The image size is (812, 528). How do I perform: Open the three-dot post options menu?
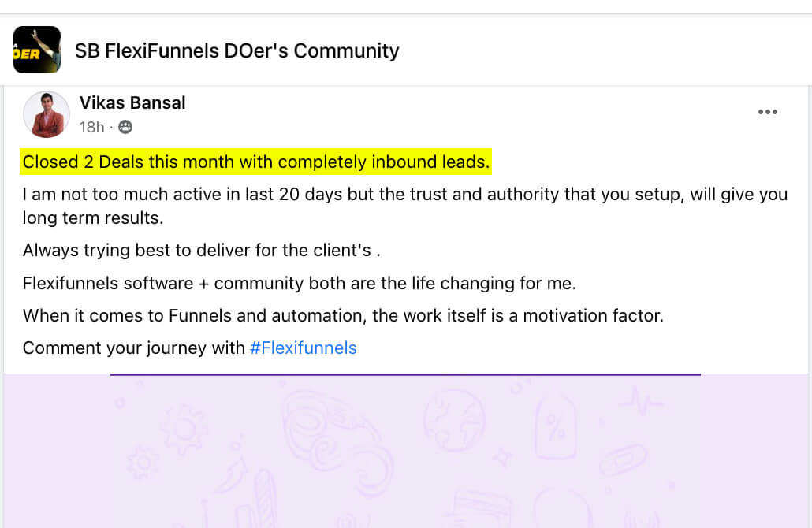(x=767, y=112)
